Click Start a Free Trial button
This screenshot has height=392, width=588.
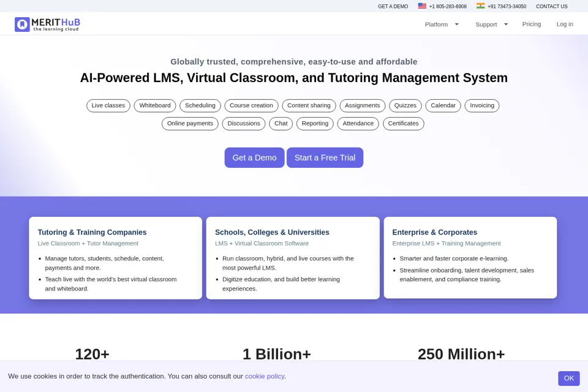[325, 157]
